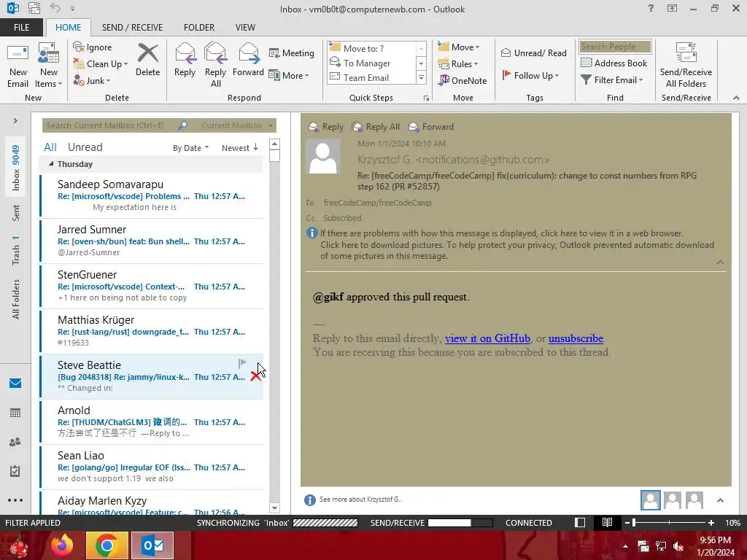
Task: Open the Address Book
Action: [x=614, y=63]
